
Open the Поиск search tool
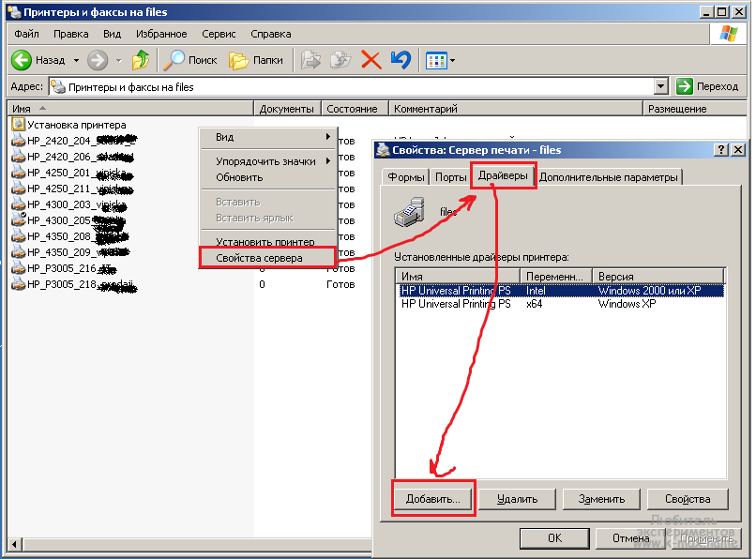(x=190, y=60)
